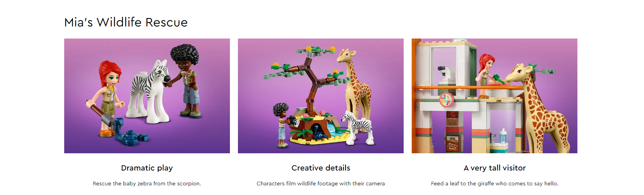
Task: Open the Creative details tree scene image
Action: point(321,96)
